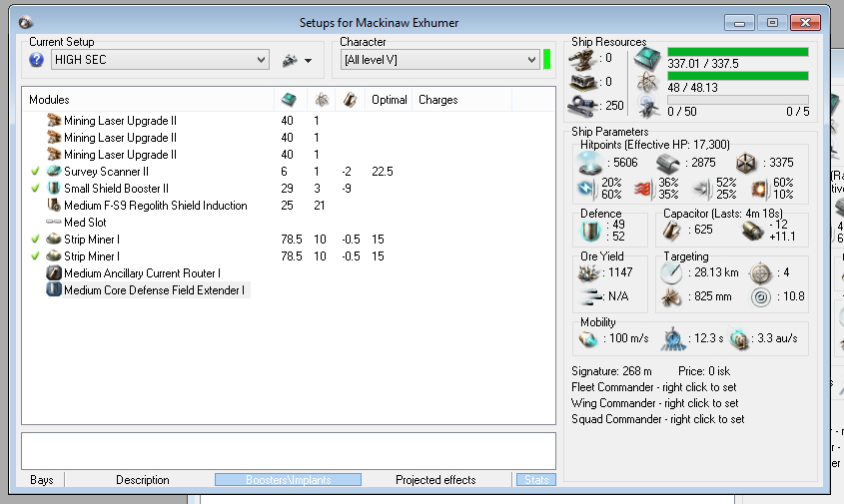
Task: Click the explosive resistance icon
Action: coord(758,189)
